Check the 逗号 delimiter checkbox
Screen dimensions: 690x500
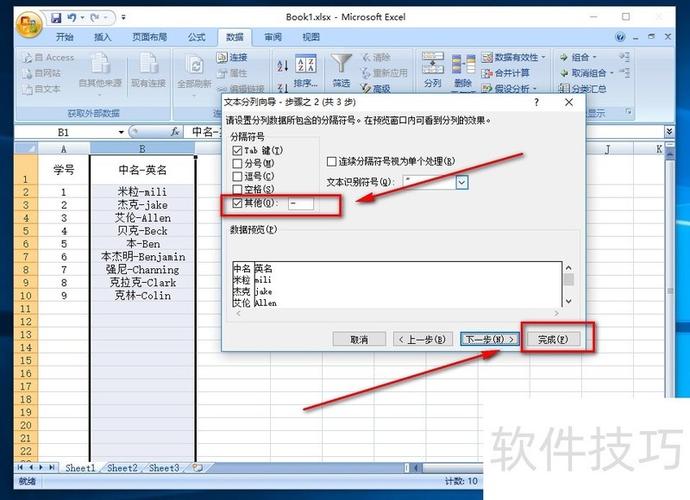click(x=237, y=176)
